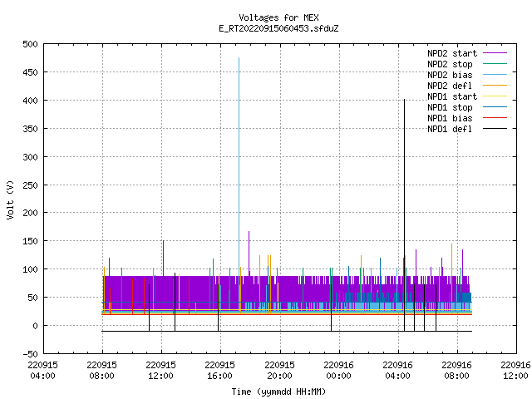Click the orange NPD2 defl legend line
The image size is (532, 399).
pyautogui.click(x=495, y=85)
